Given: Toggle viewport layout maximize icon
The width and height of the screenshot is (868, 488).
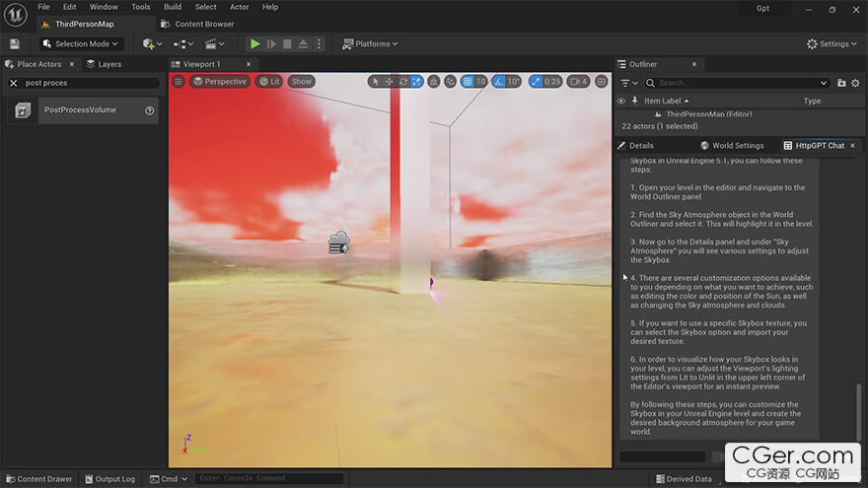Looking at the screenshot, I should (601, 81).
